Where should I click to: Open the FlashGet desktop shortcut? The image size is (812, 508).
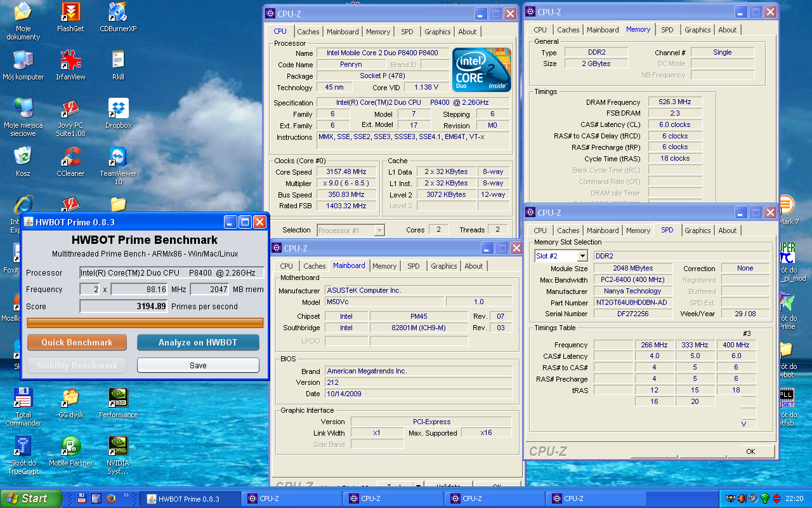[x=70, y=18]
